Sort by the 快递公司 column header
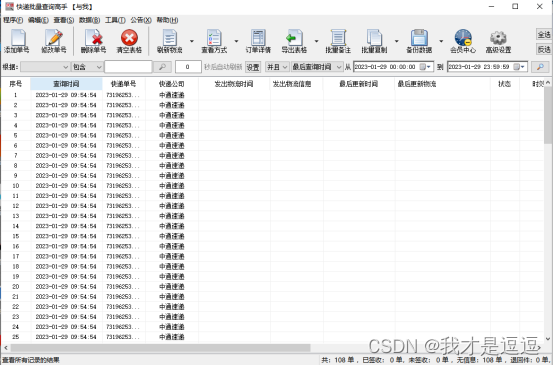This screenshot has height=366, width=554. click(171, 84)
